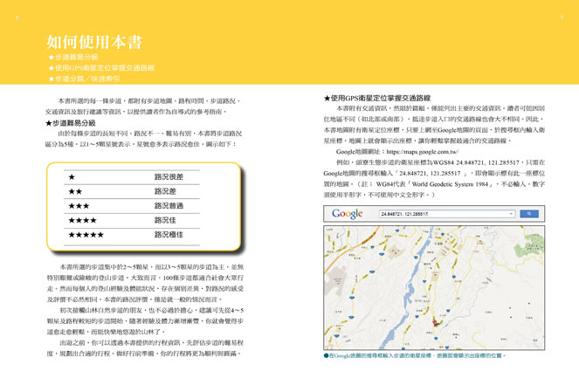Screen dimensions: 579x392
Task: Click the Google map image
Action: 434,288
